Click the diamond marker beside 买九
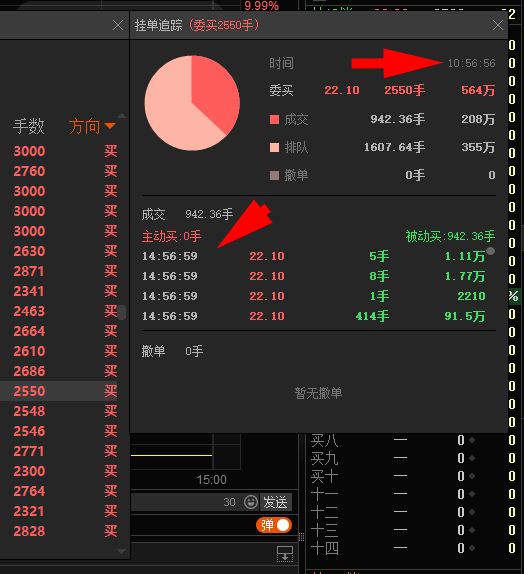This screenshot has height=574, width=524. coord(472,458)
